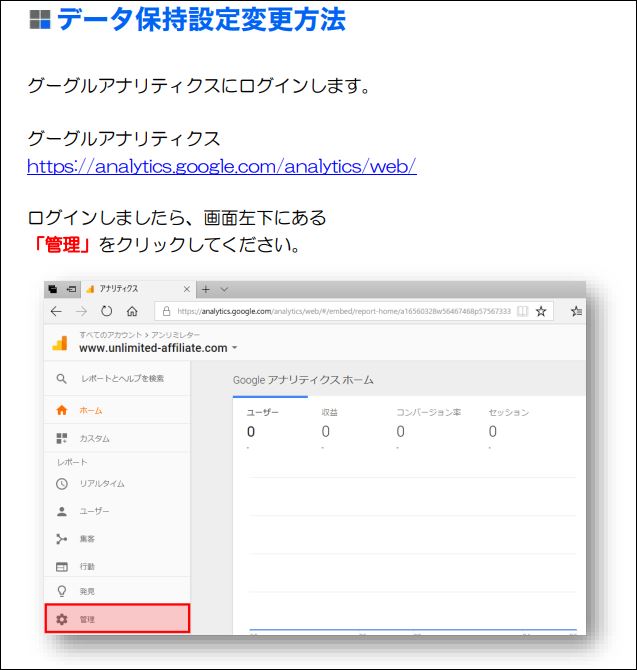637x670 pixels.
Task: Open a new browser tab with plus
Action: coord(205,289)
